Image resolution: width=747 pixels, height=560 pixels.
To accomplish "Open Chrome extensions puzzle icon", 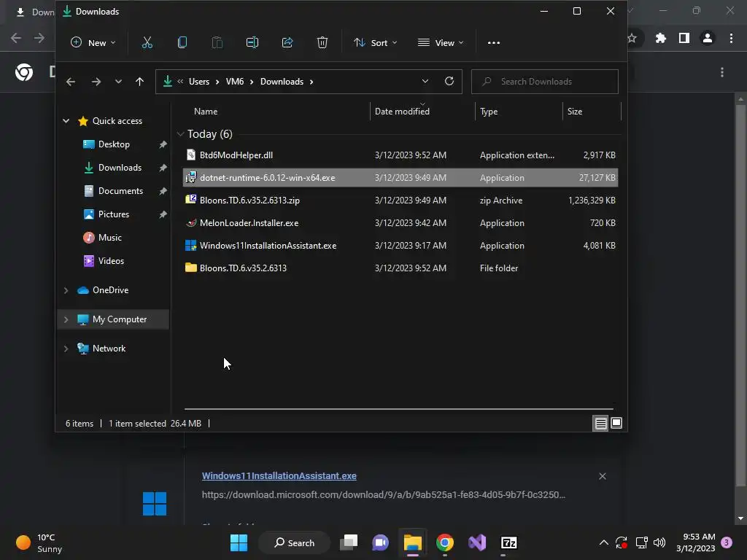I will click(660, 38).
